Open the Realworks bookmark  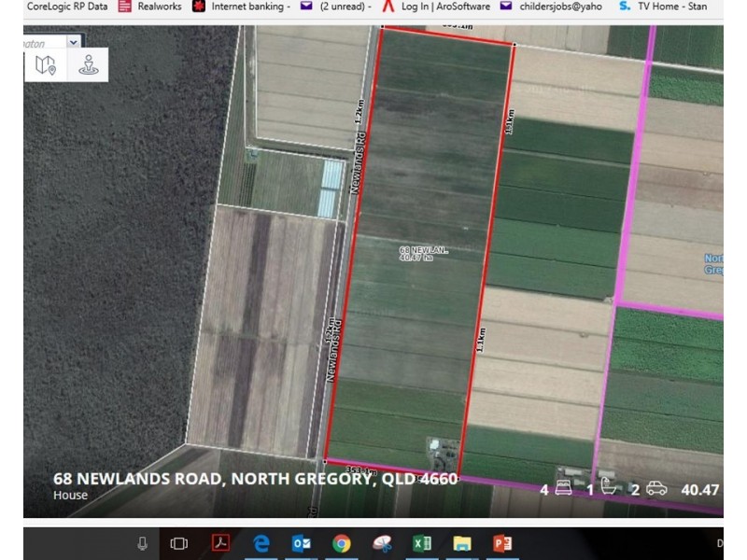[150, 7]
